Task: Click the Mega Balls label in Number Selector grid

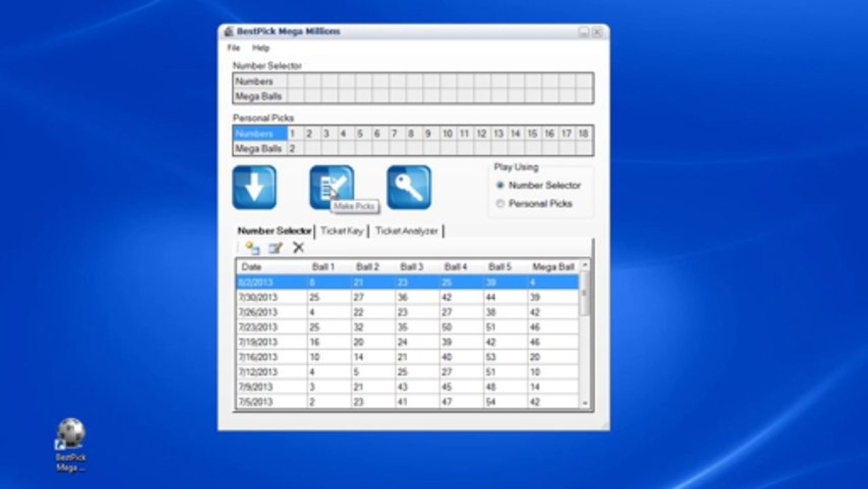Action: pos(260,96)
